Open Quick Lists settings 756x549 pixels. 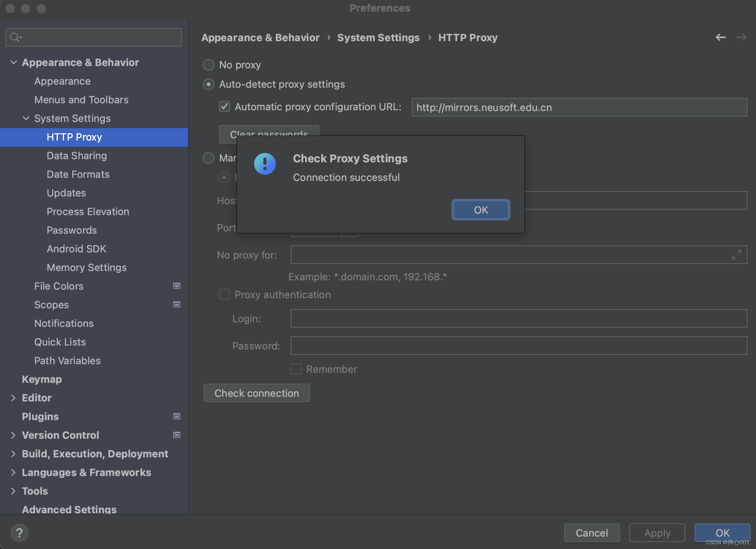[60, 342]
